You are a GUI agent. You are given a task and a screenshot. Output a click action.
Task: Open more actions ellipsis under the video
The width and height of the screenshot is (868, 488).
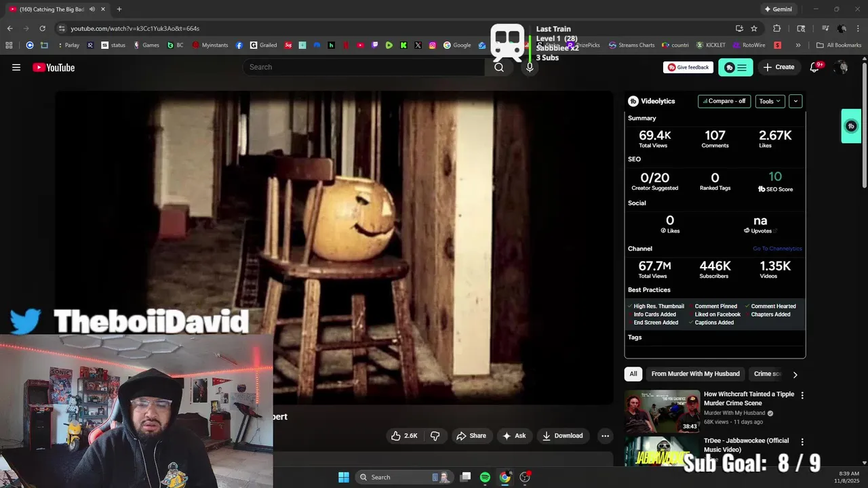(605, 436)
